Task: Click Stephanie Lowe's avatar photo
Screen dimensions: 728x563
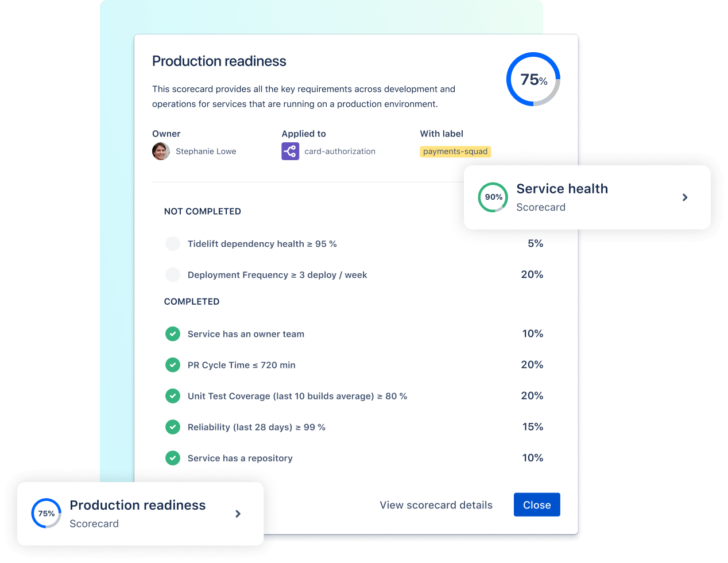Action: [x=161, y=151]
